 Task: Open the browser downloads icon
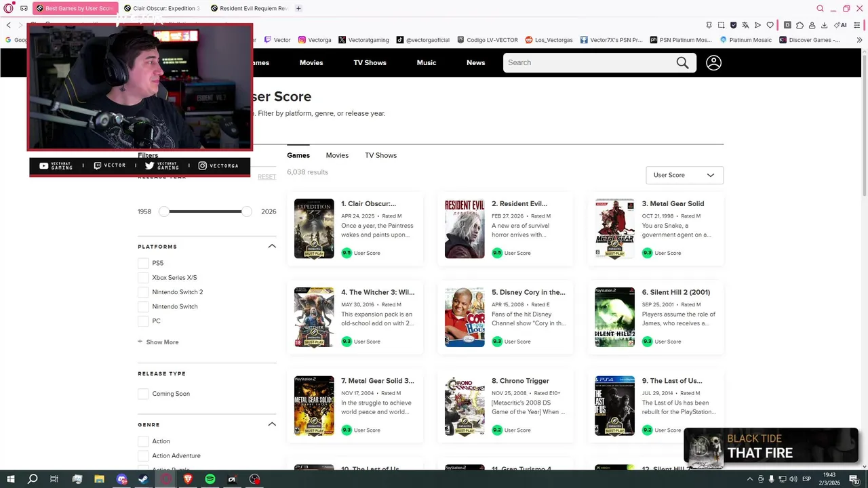click(x=824, y=25)
